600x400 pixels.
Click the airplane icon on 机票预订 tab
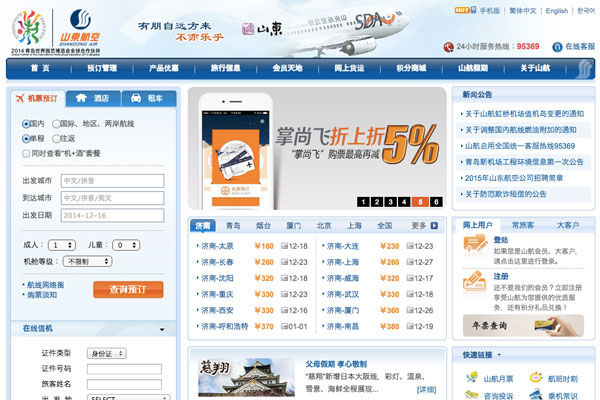tap(20, 98)
